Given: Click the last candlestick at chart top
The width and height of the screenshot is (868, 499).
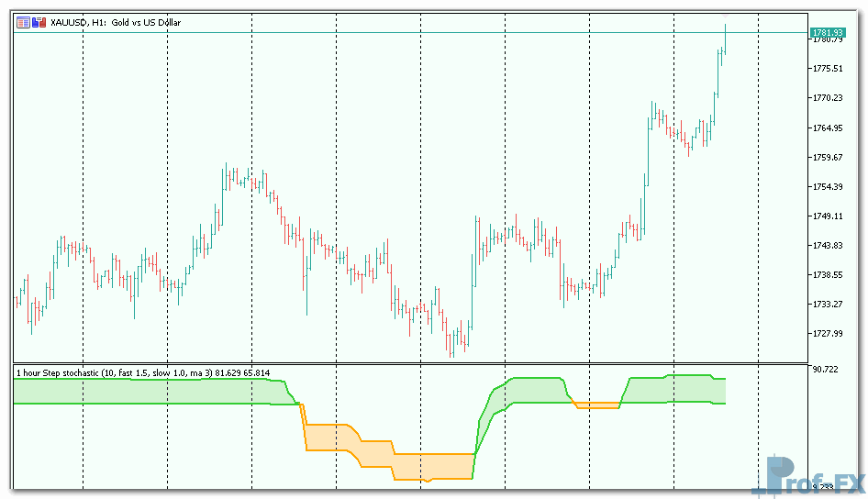Looking at the screenshot, I should pyautogui.click(x=725, y=41).
